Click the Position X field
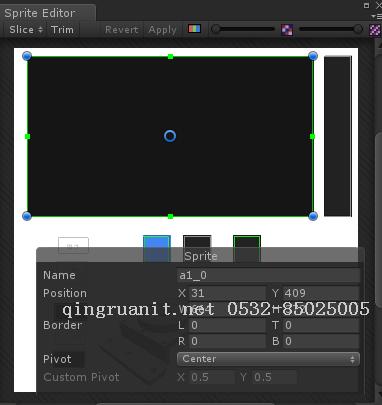 pos(228,293)
